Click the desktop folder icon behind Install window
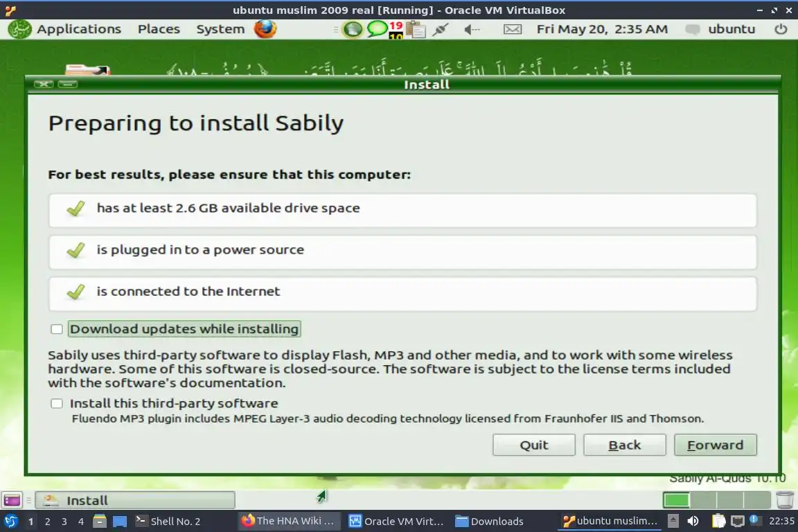The height and width of the screenshot is (532, 798). tap(87, 70)
